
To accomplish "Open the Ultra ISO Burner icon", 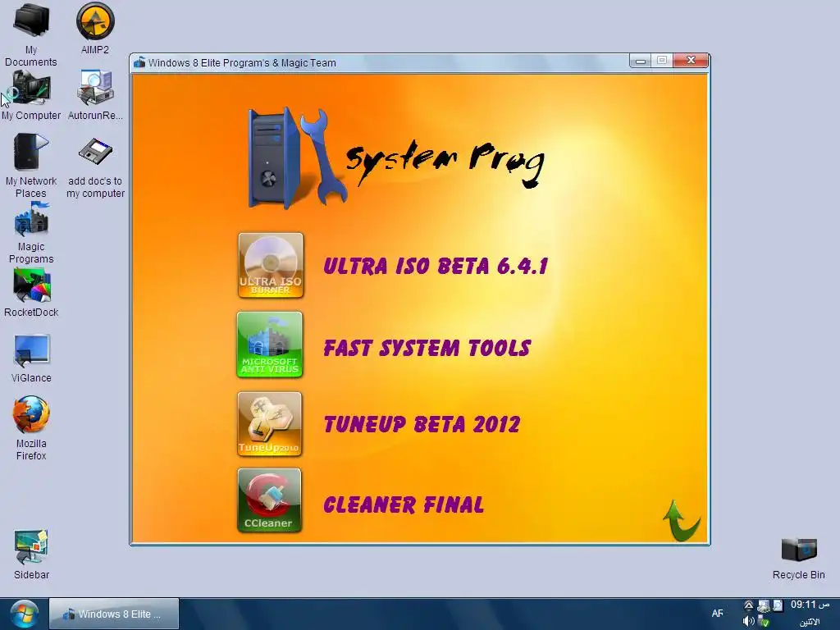I will pyautogui.click(x=271, y=265).
